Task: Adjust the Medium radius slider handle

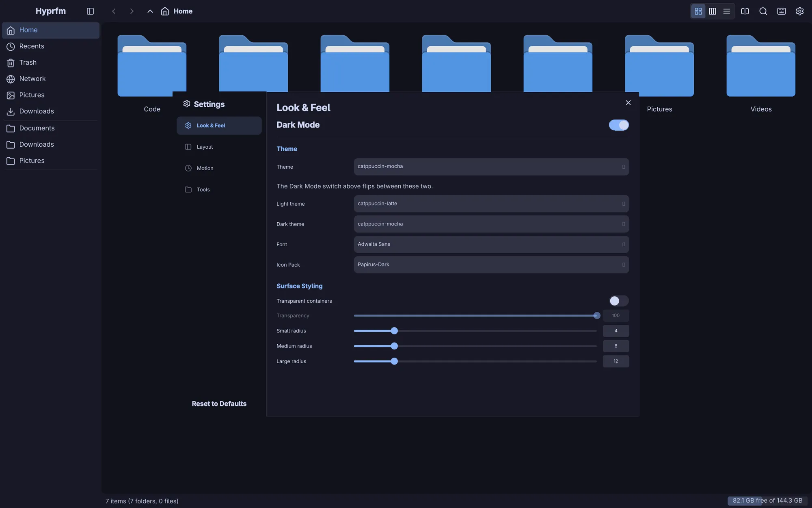Action: (394, 346)
